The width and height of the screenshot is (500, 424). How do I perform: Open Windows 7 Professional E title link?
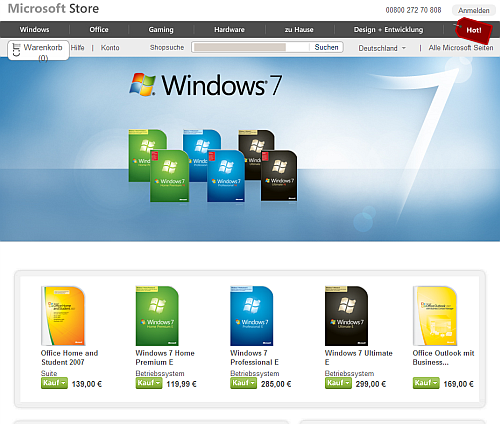pyautogui.click(x=254, y=357)
